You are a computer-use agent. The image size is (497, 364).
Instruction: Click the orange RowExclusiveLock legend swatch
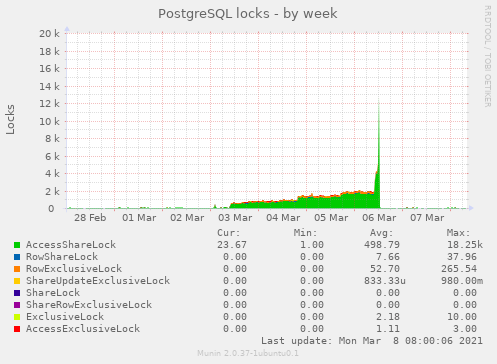[17, 269]
